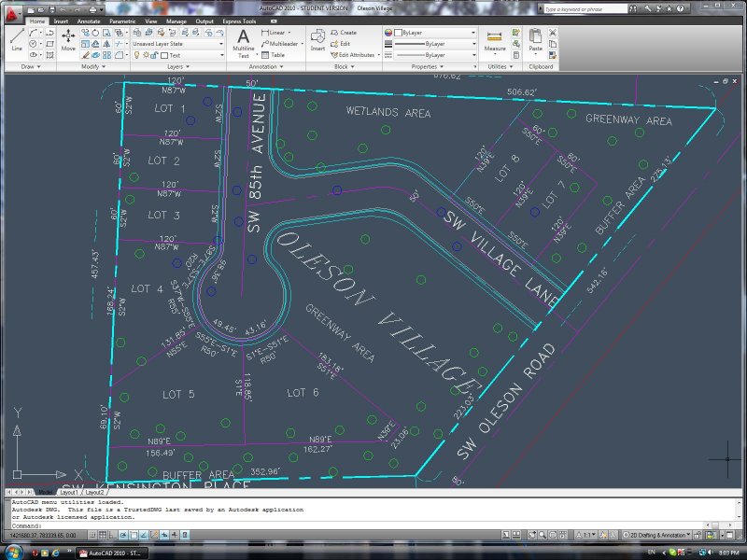Expand the Annotation panel
Screen dimensions: 747x560
pos(266,66)
